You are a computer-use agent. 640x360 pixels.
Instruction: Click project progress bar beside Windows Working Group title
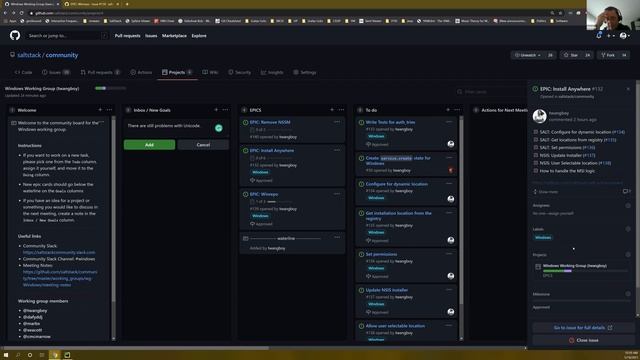click(x=110, y=88)
